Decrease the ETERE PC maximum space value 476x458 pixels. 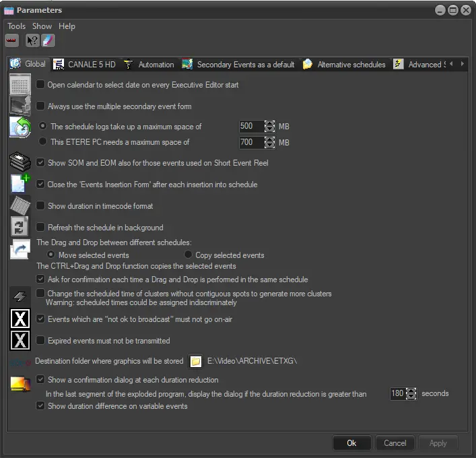click(270, 145)
